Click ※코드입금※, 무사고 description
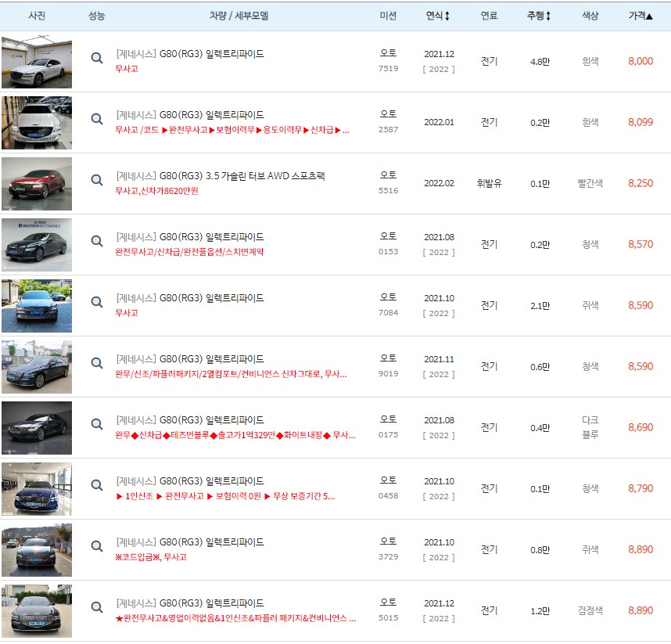Screen dimensions: 671x644 151,557
